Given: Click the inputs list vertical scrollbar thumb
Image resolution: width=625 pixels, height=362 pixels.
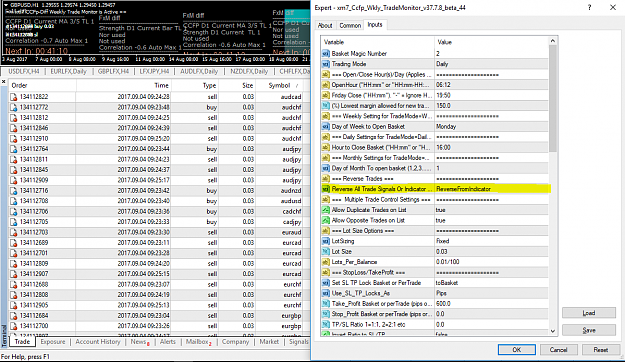Looking at the screenshot, I should click(x=552, y=98).
